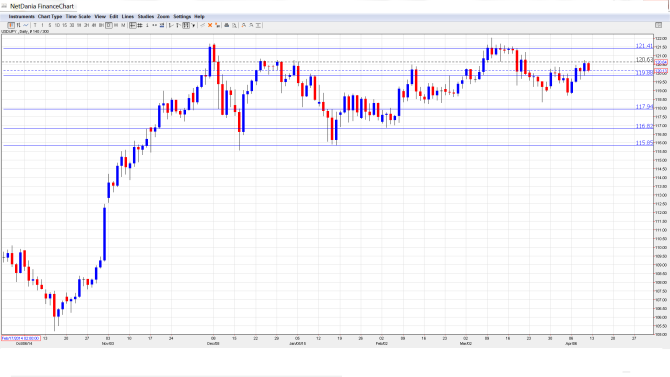Switch to 30-minute time scale
Screen dimensions: 670x377
pos(72,25)
